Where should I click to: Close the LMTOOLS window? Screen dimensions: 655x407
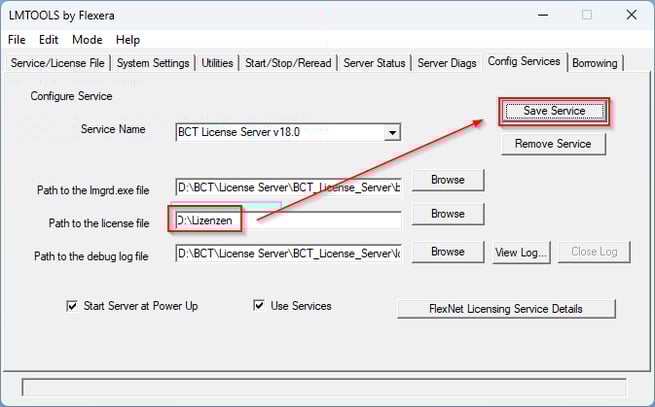pos(631,15)
